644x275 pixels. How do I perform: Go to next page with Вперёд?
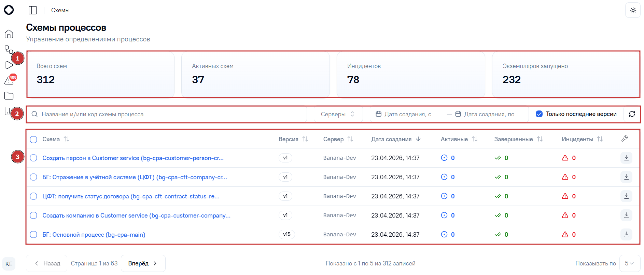point(143,263)
